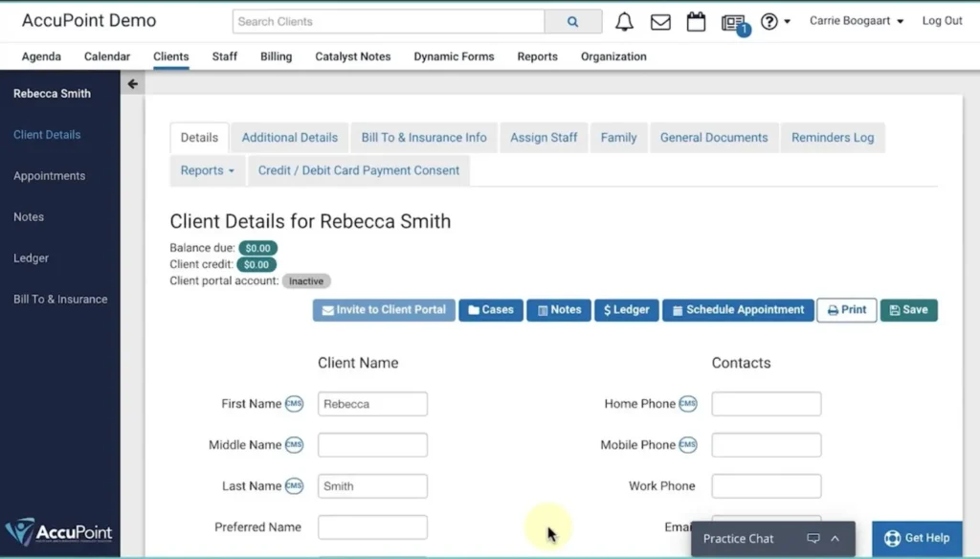Select Billing in the navigation menu
The width and height of the screenshot is (980, 559).
click(x=276, y=56)
